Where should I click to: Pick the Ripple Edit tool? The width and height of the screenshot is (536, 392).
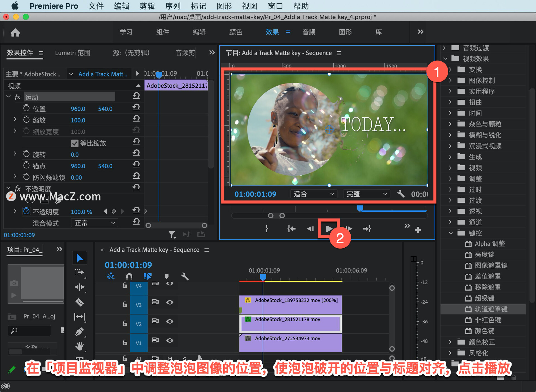(x=80, y=287)
